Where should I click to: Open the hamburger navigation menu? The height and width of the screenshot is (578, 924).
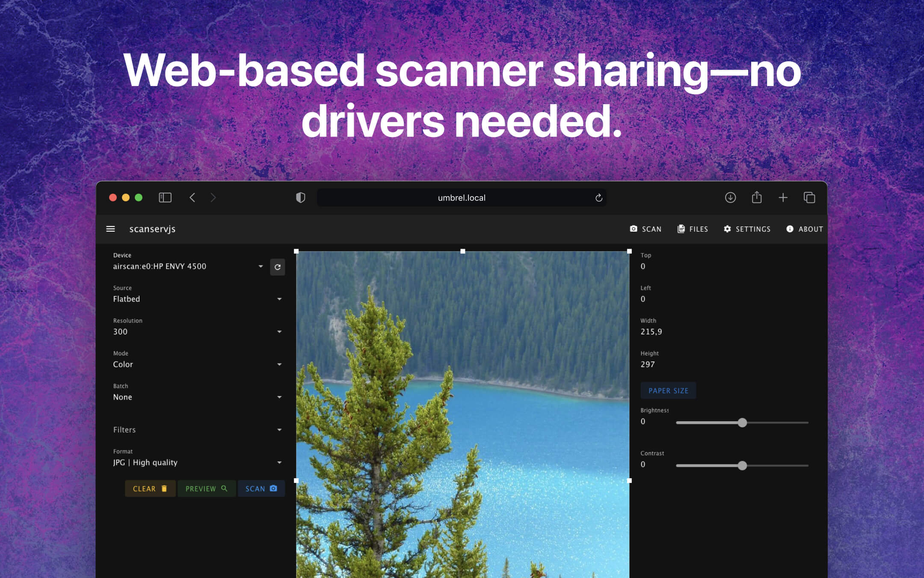tap(111, 229)
